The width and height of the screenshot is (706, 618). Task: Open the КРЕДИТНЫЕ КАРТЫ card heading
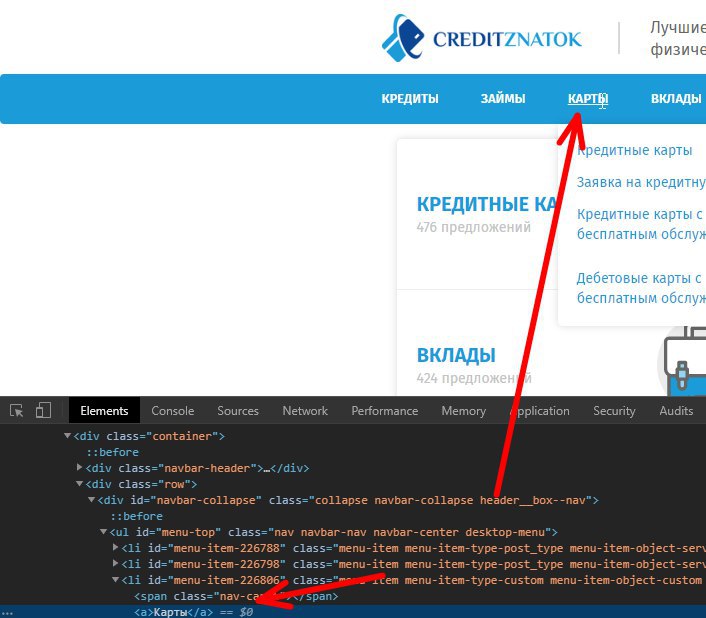[487, 204]
